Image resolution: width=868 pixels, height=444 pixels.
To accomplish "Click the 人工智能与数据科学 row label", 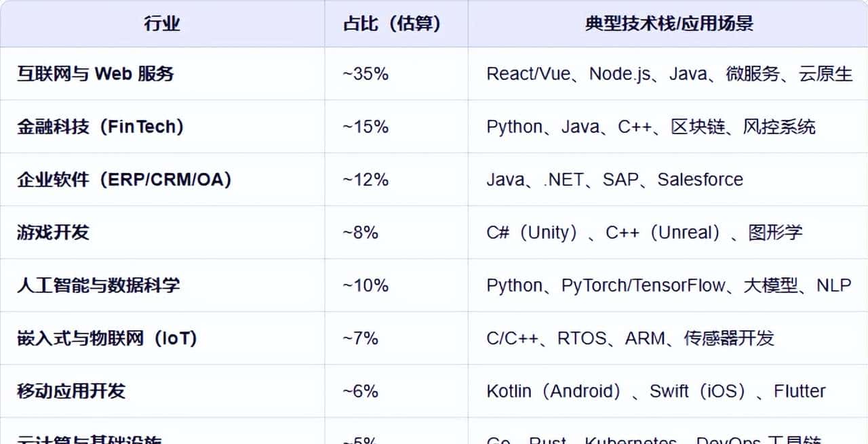I will point(98,285).
